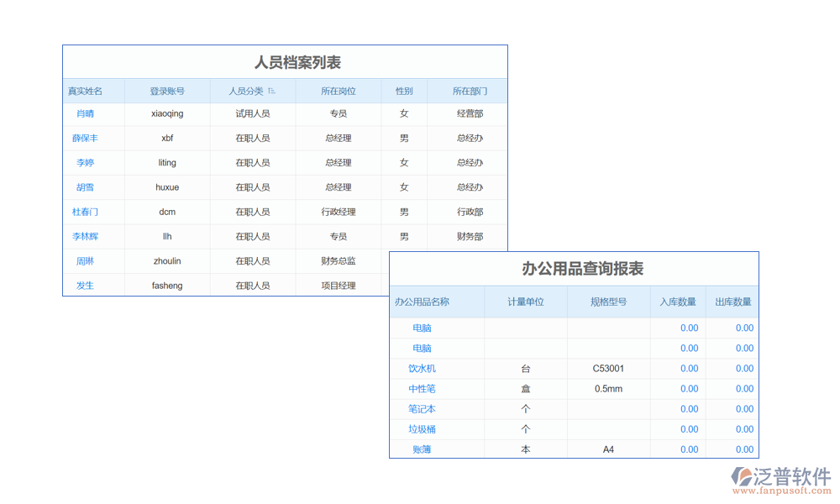Open the 垃圾桶 item entry
840x504 pixels.
point(422,429)
